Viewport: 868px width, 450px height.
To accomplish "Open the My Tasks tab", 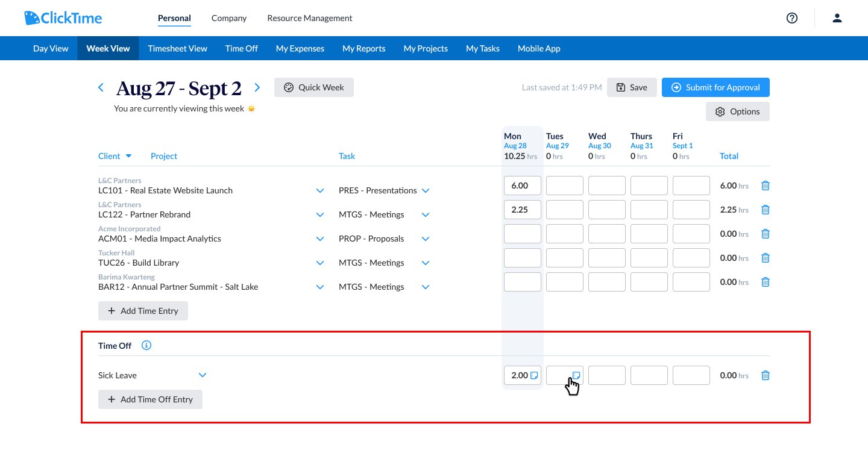I will click(483, 48).
